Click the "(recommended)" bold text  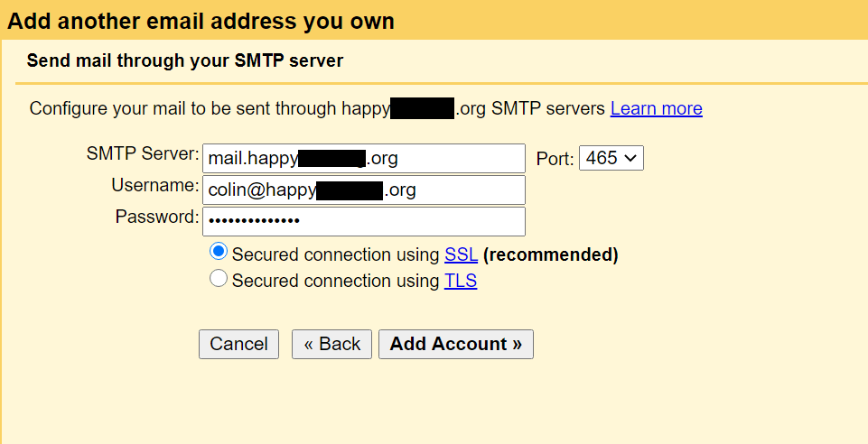point(550,254)
